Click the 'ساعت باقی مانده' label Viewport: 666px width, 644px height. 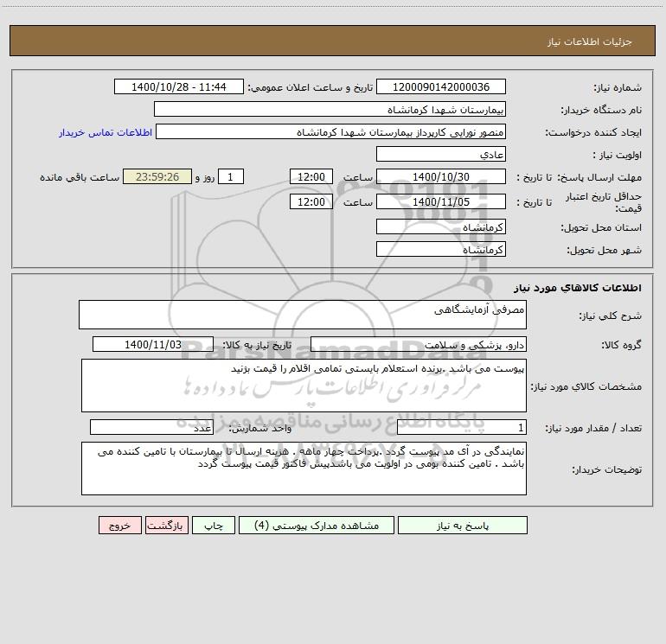[80, 177]
